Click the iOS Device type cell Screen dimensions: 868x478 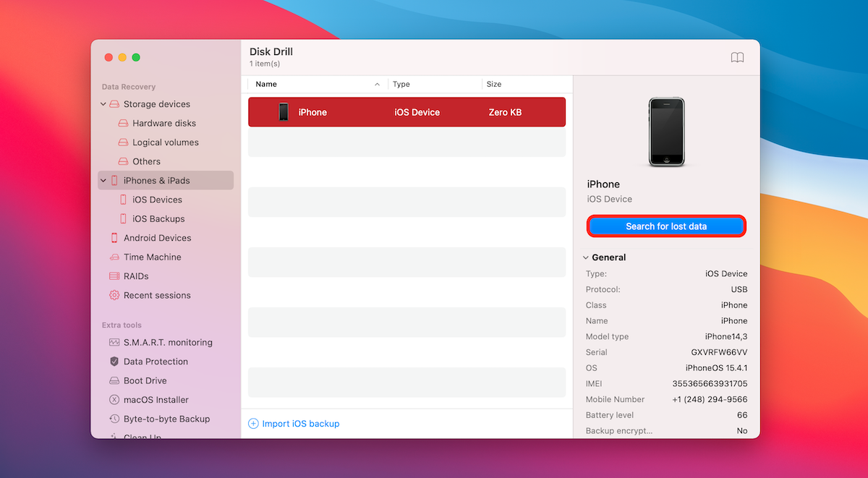[417, 112]
